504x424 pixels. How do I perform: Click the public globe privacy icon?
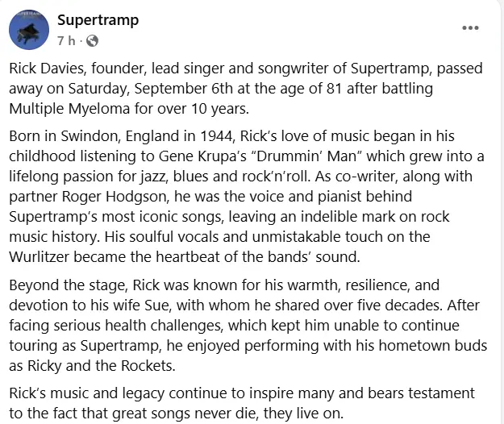click(92, 39)
